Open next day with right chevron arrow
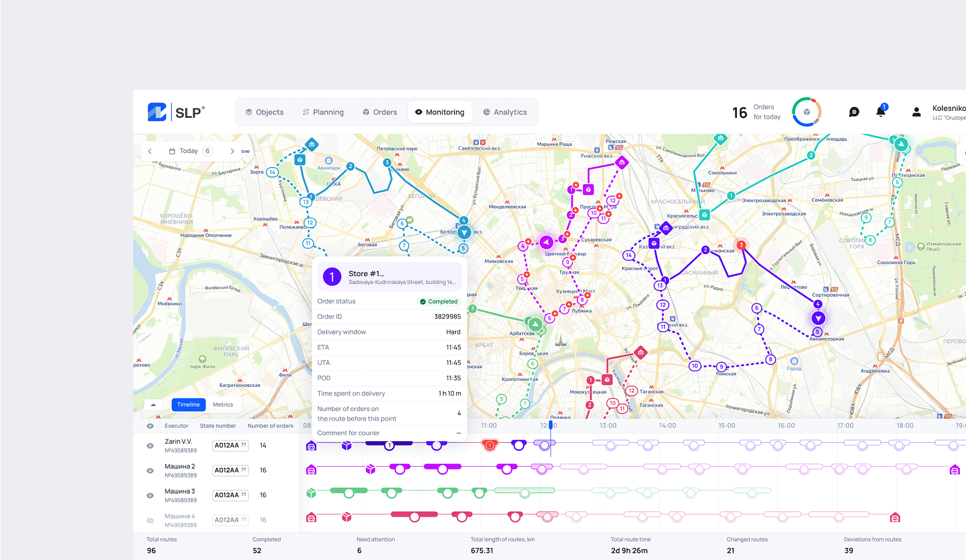The image size is (966, 560). [232, 151]
